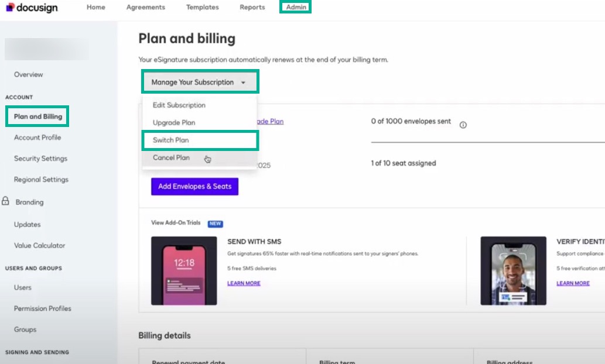
Task: Click the info icon beside envelopes sent count
Action: point(463,124)
